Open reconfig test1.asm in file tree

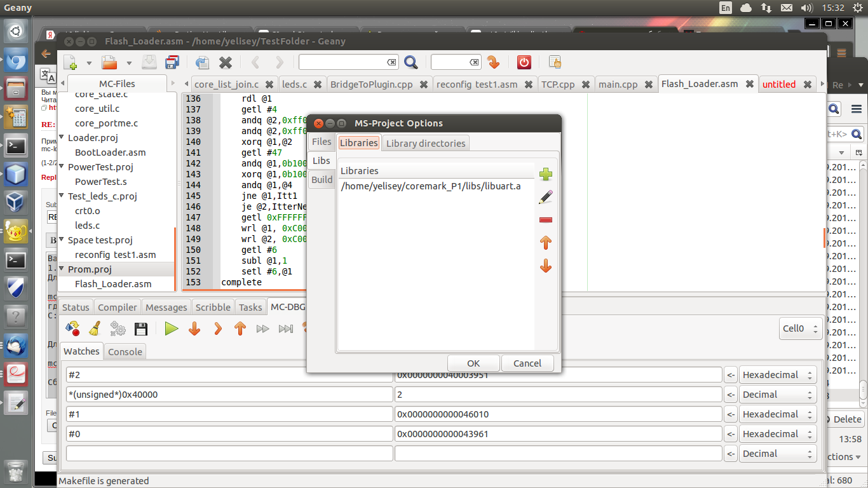[115, 255]
